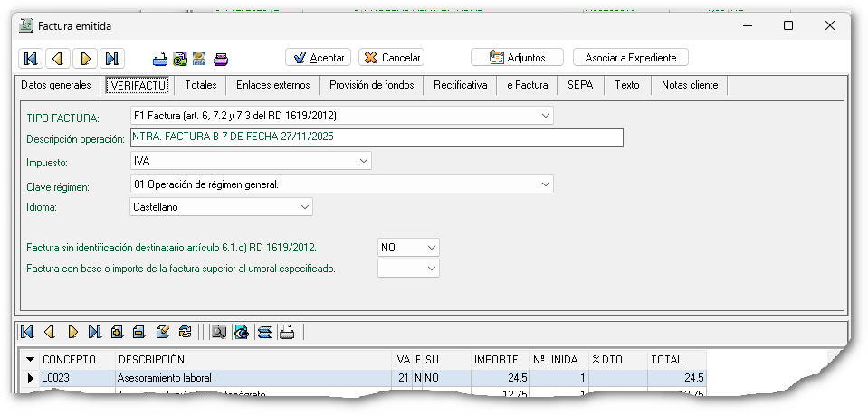Click the email @ icon in top toolbar
Viewport: 868px width, 415px height.
tap(180, 59)
